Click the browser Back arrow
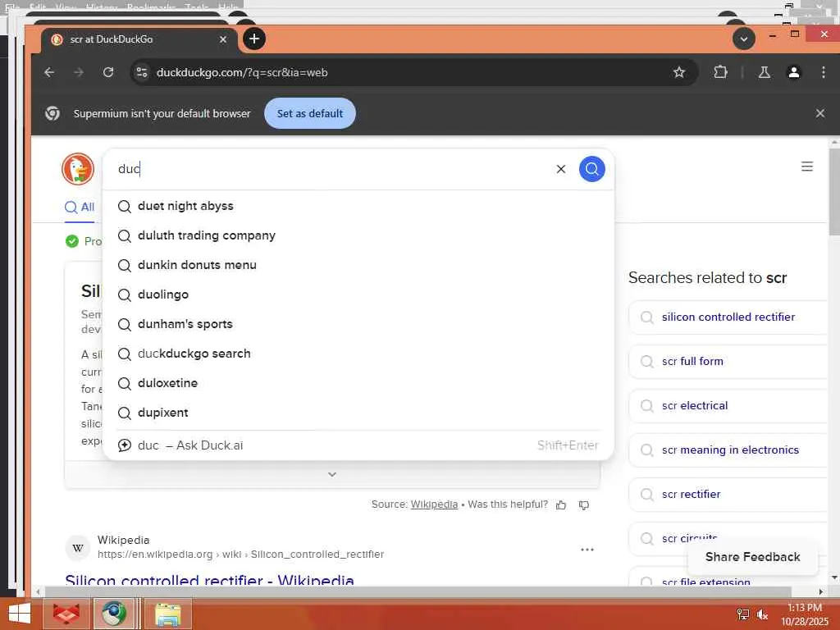 49,72
